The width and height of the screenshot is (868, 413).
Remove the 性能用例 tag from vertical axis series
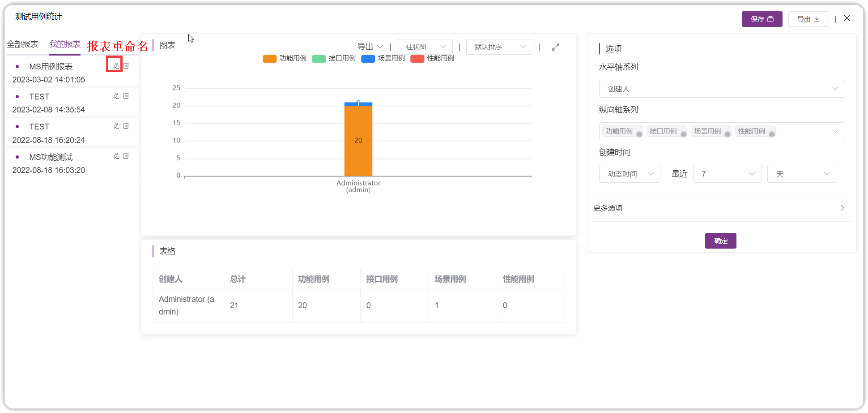point(772,134)
